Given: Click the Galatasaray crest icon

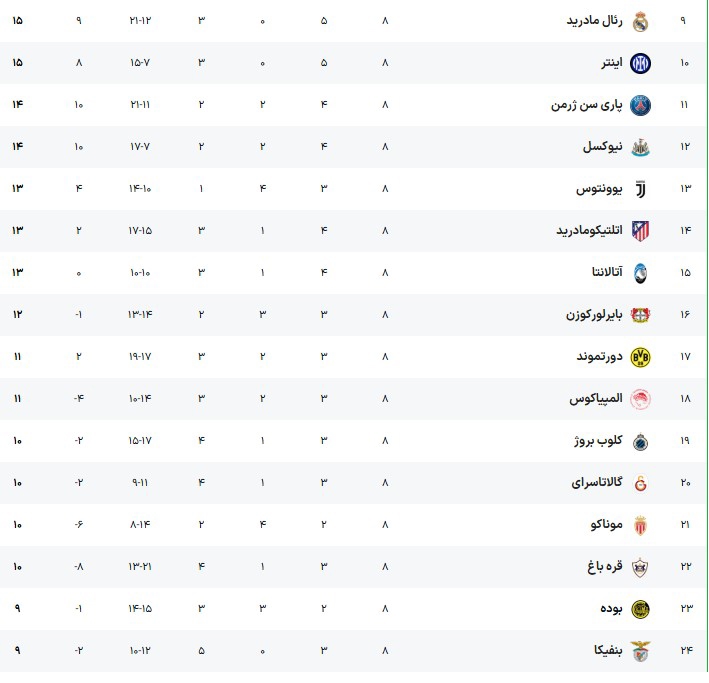Looking at the screenshot, I should (x=641, y=483).
